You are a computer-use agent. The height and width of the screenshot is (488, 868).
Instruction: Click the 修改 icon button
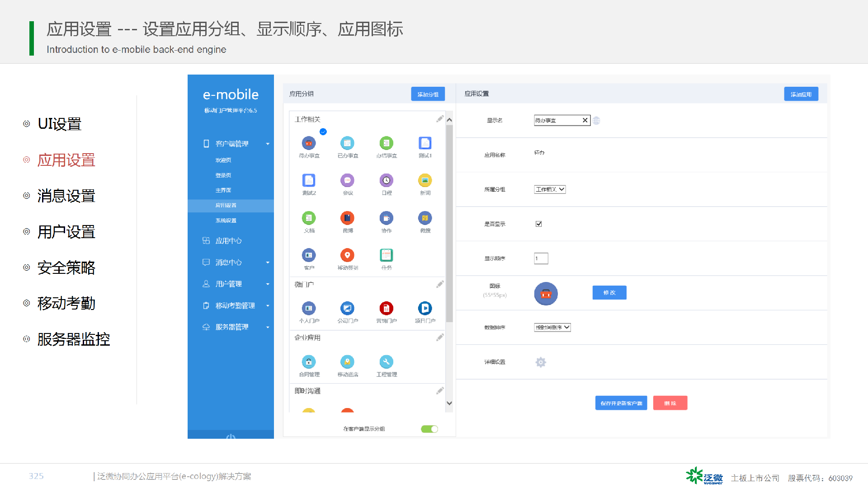click(x=609, y=292)
